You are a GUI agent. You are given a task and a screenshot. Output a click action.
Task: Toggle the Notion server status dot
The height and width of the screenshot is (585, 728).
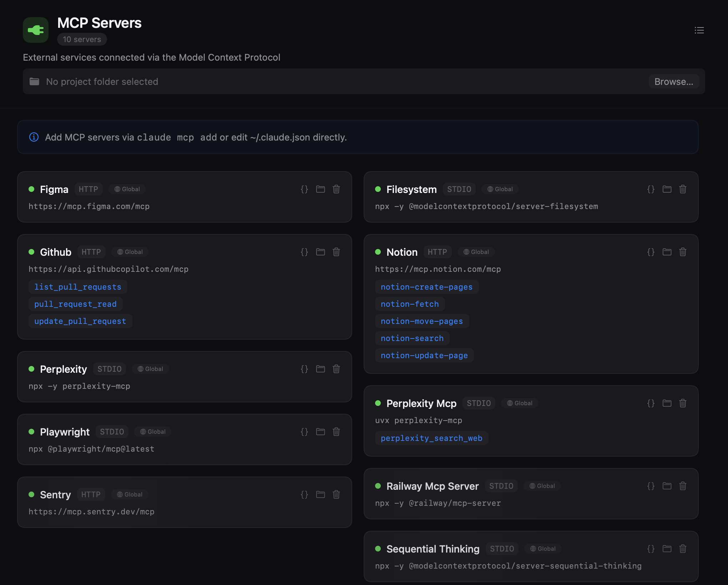(378, 252)
